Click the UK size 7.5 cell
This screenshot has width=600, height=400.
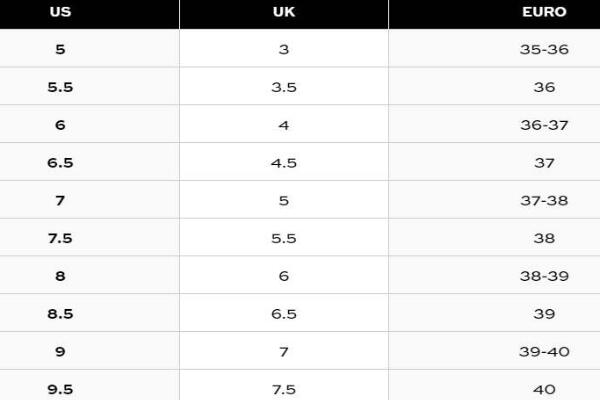[283, 389]
